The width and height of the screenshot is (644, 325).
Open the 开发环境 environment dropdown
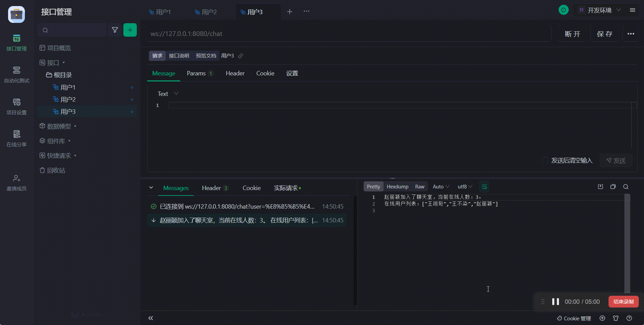(600, 10)
